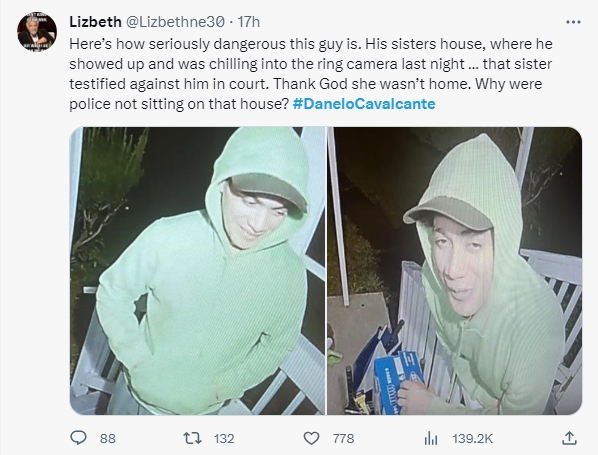The image size is (598, 455).
Task: Click the 139.2K views count
Action: coord(473,439)
